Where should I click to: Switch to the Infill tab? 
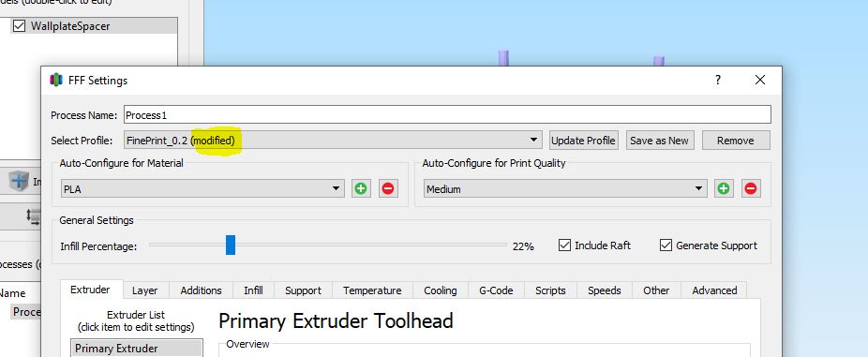pyautogui.click(x=253, y=290)
